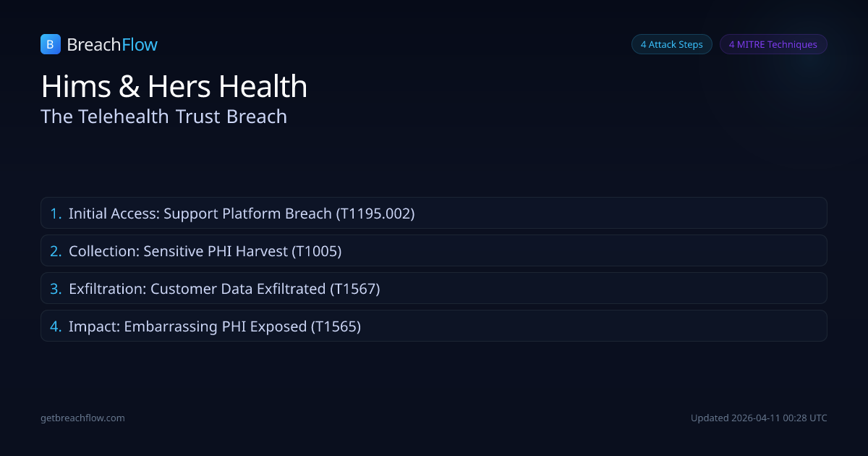
Task: Click the BreachFlow brand name text
Action: point(112,45)
